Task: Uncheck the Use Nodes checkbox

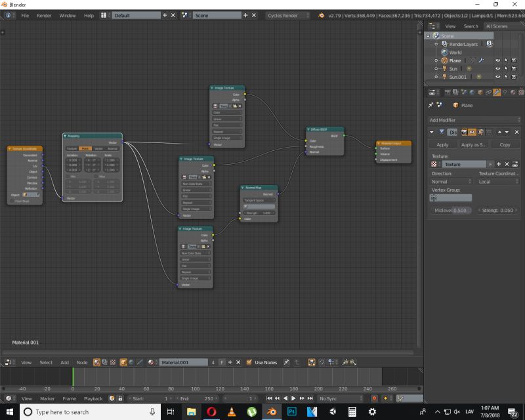Action: click(251, 362)
